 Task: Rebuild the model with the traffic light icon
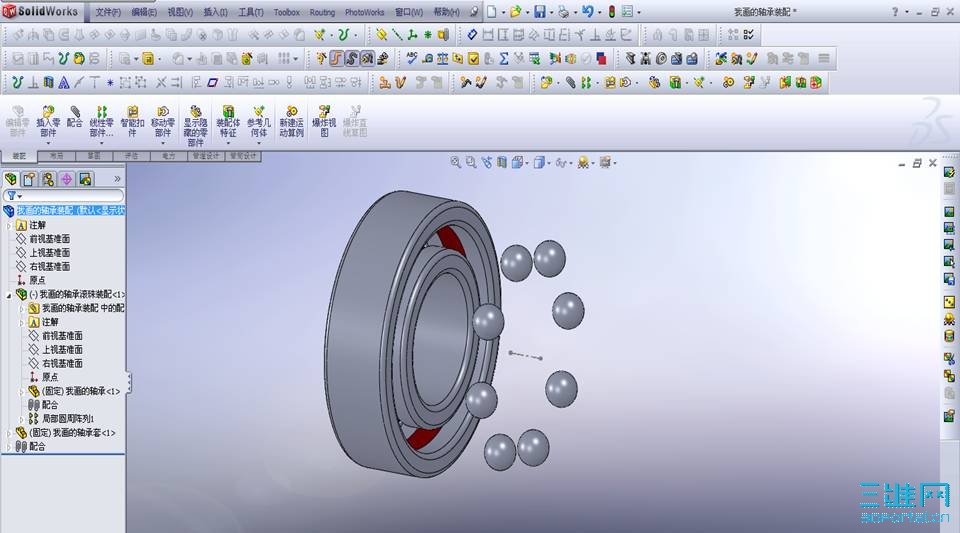coord(611,11)
